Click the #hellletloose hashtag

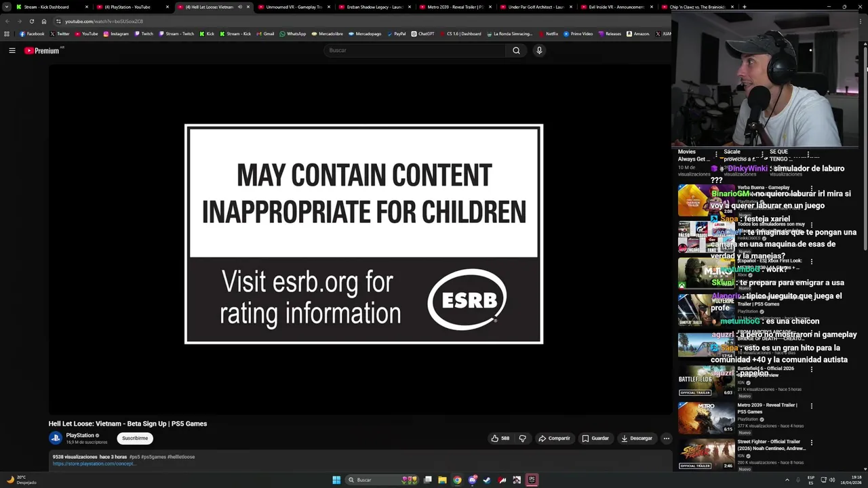pyautogui.click(x=181, y=457)
